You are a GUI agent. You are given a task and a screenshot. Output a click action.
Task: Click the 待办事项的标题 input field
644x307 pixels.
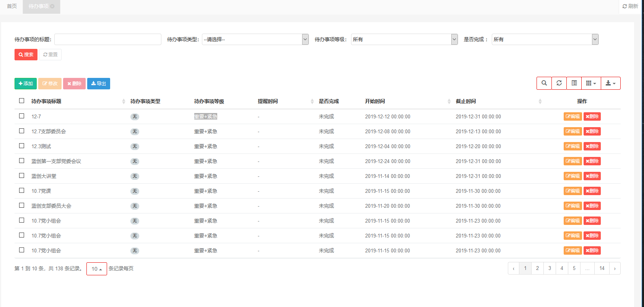tap(108, 39)
